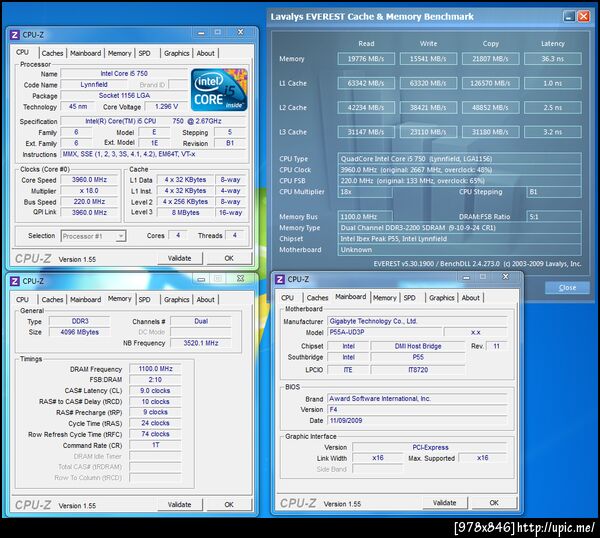Screen dimensions: 600x538
Task: Click CPU Clock field showing 3960.0 MHz overclock
Action: pyautogui.click(x=460, y=170)
